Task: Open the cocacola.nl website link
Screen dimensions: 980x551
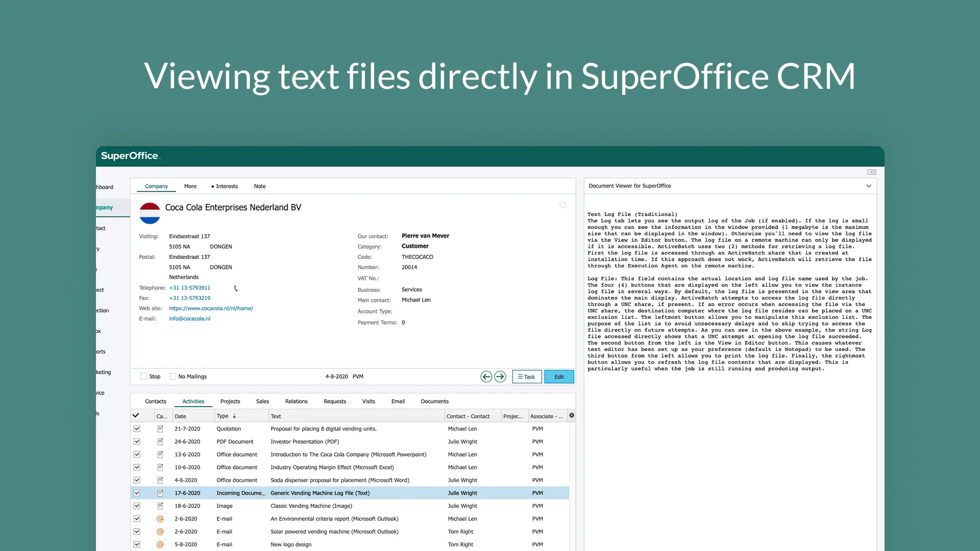Action: click(x=211, y=308)
